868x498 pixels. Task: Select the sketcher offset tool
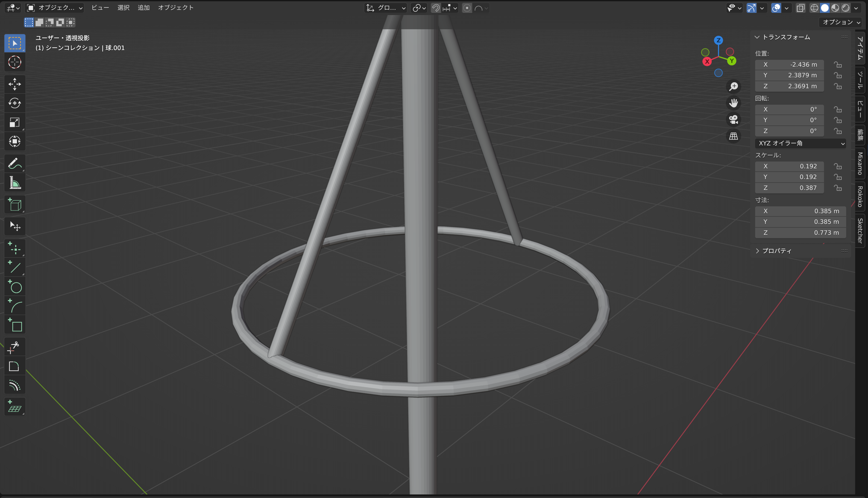tap(15, 385)
